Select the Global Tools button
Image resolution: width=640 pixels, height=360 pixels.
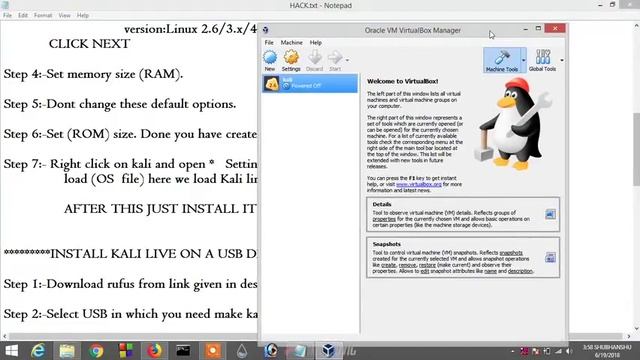[x=542, y=60]
